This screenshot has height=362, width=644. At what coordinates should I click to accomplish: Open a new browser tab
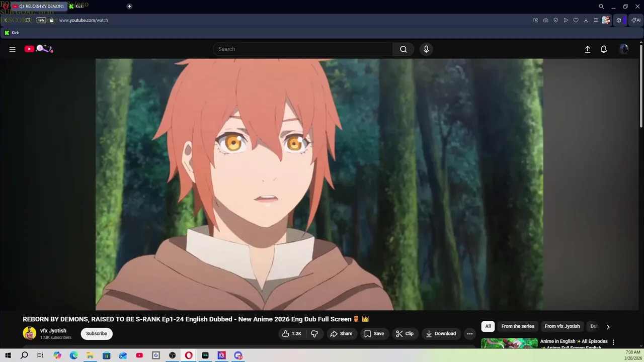point(129,6)
